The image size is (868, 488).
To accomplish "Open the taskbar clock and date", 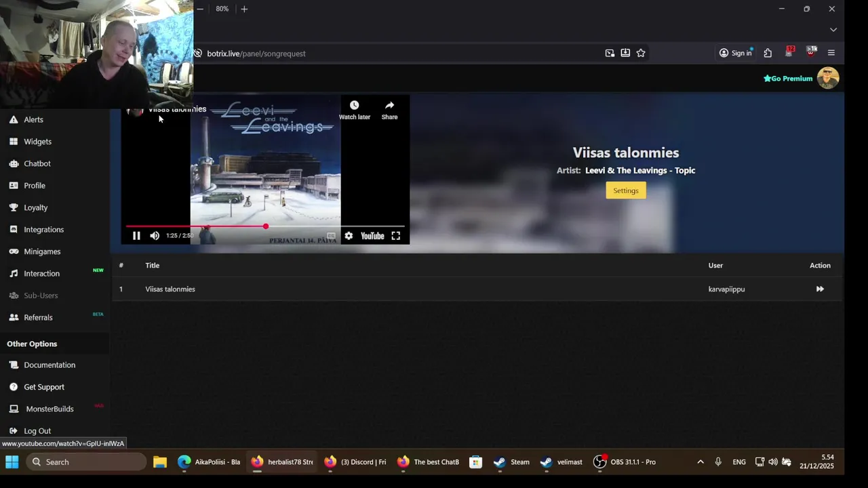I will 817,462.
